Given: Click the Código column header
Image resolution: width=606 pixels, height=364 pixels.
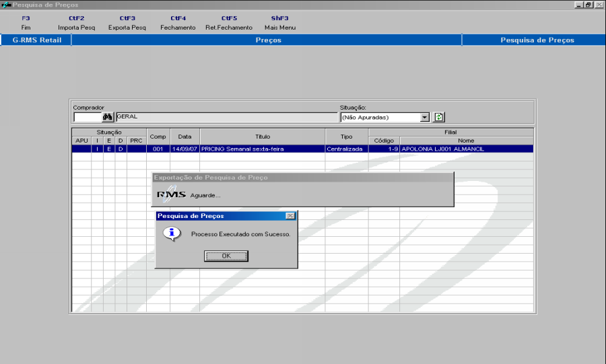Looking at the screenshot, I should (384, 141).
